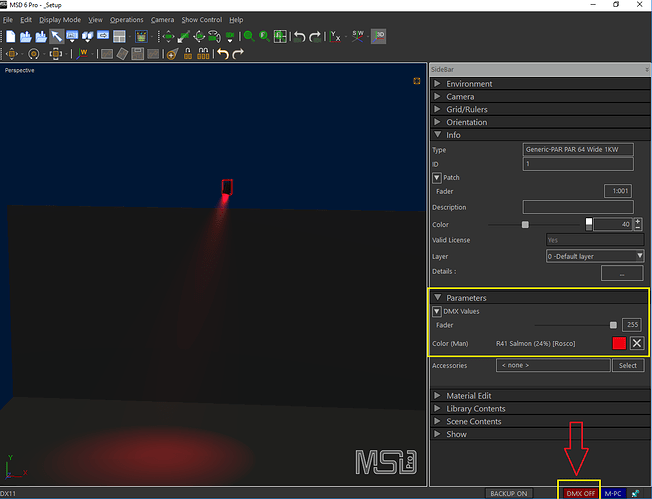This screenshot has width=652, height=499.
Task: Toggle the 3D view mode button
Action: click(379, 37)
